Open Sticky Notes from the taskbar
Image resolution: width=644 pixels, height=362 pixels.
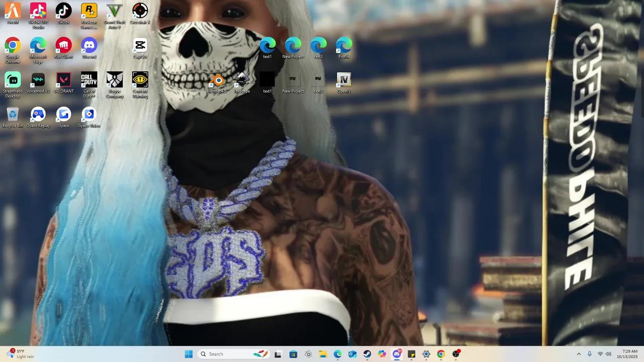coord(412,354)
